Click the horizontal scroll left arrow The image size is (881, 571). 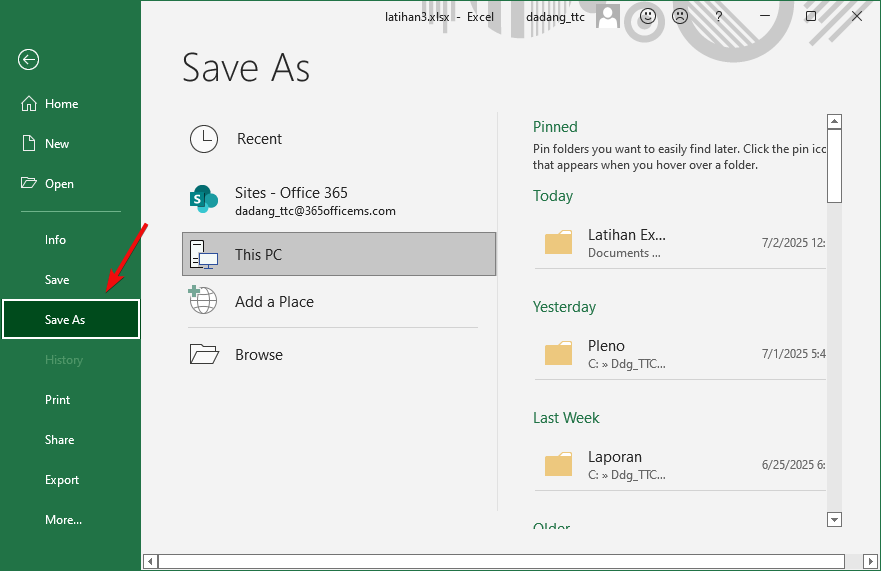coord(150,561)
